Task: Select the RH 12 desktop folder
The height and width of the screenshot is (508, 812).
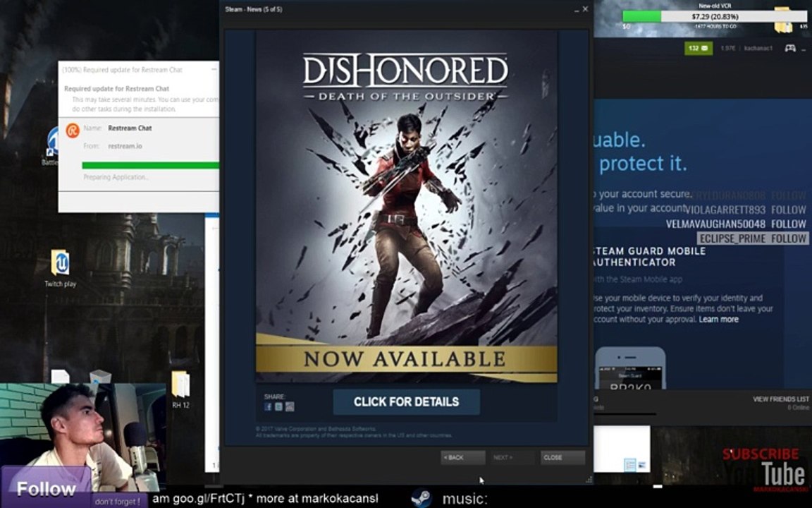Action: click(x=180, y=389)
